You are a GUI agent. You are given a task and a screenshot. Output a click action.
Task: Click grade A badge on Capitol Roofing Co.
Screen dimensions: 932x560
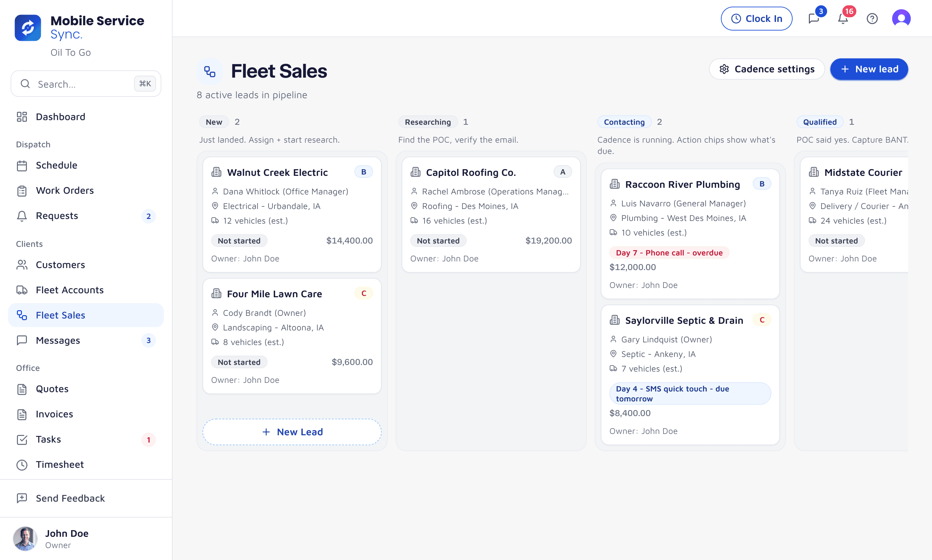point(563,172)
